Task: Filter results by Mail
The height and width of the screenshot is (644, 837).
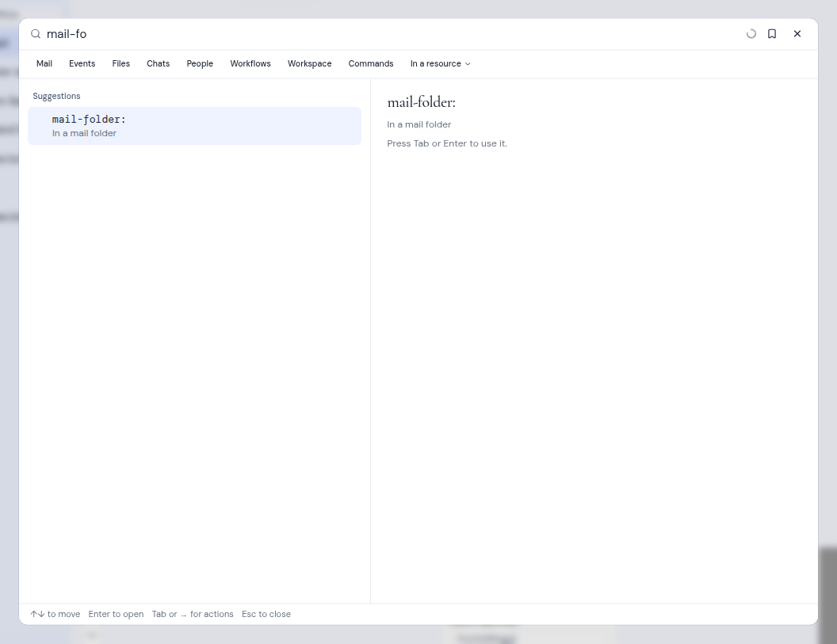Action: [44, 63]
